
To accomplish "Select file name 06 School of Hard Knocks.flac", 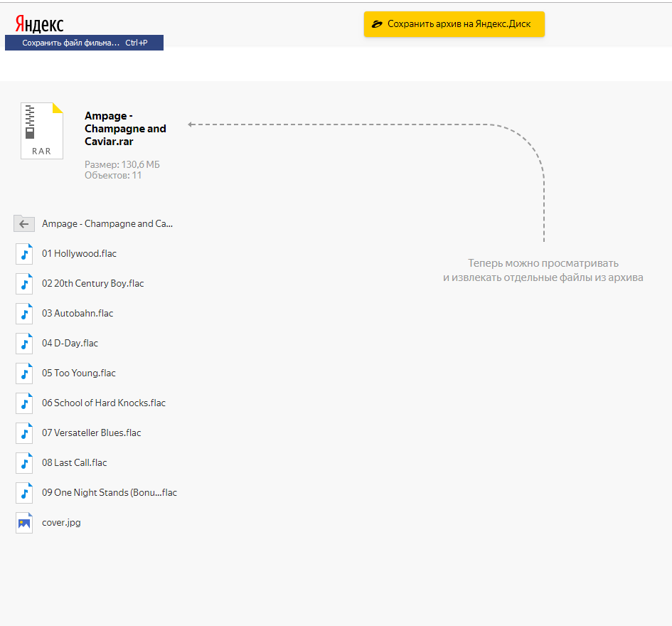I will 104,403.
